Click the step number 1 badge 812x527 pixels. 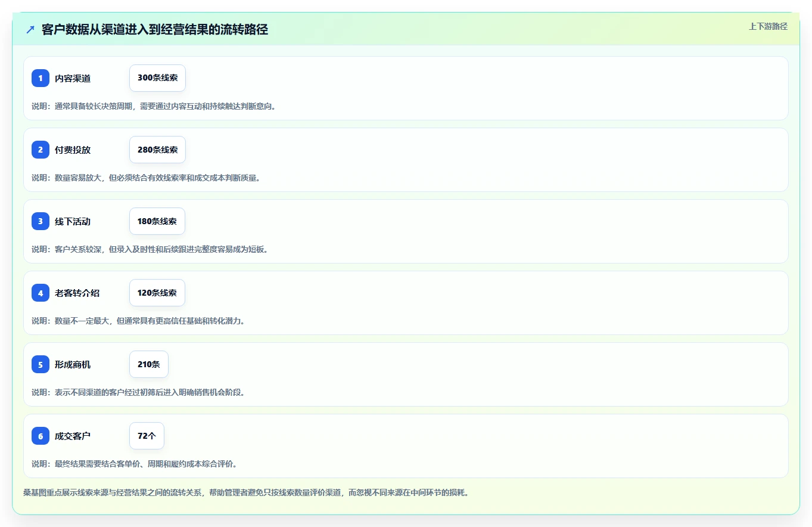click(41, 78)
